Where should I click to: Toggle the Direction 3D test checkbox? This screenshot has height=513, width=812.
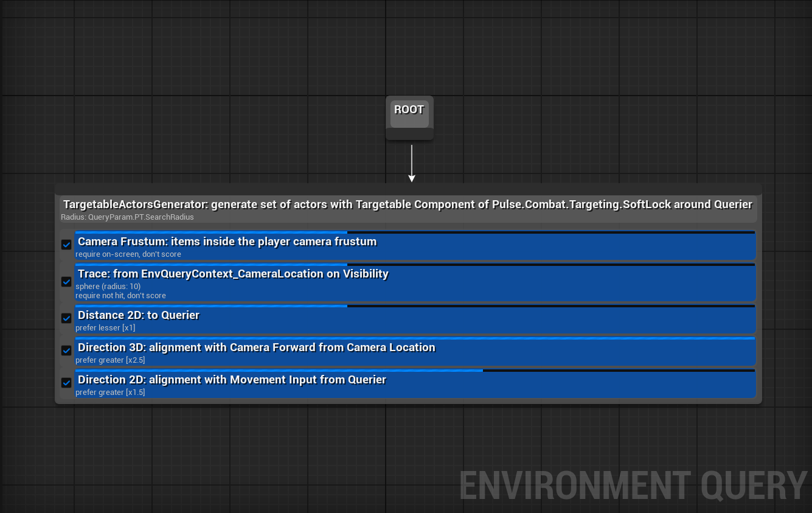click(66, 351)
